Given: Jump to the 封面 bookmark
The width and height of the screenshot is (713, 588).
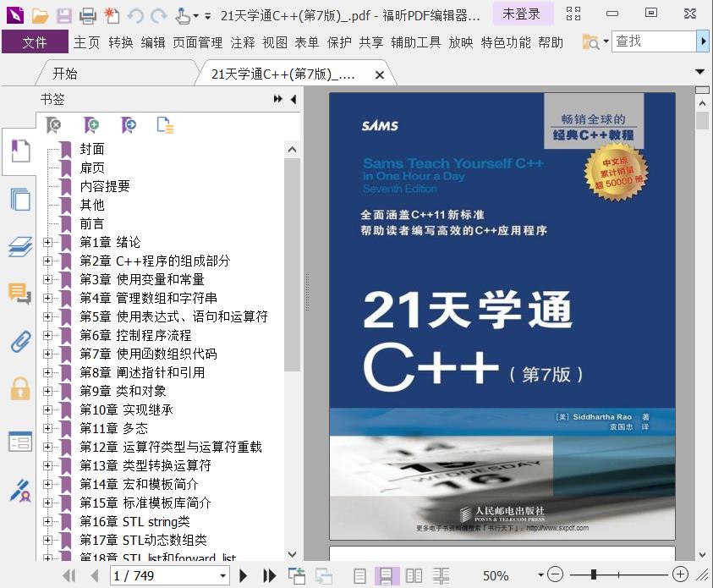Looking at the screenshot, I should (x=92, y=149).
